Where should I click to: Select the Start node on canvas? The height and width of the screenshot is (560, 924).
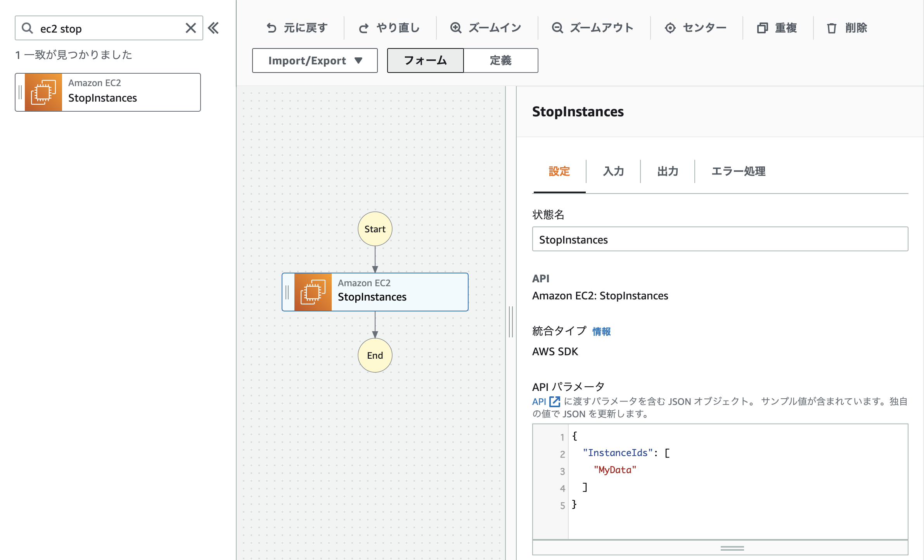375,229
